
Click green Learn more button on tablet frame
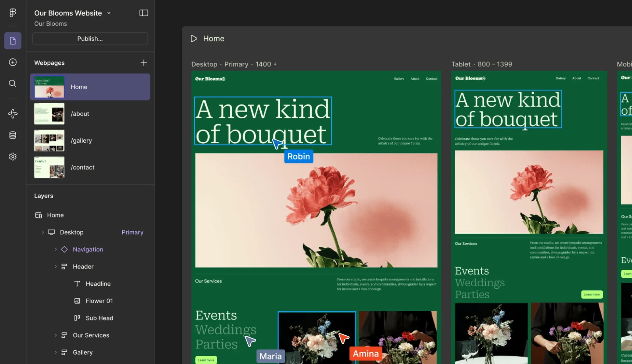592,294
